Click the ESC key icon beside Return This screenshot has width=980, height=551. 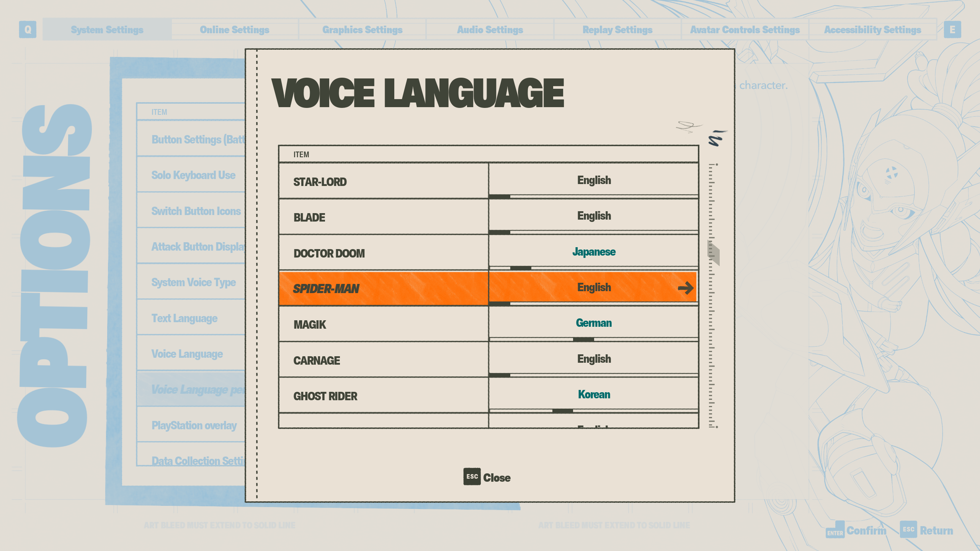[x=908, y=530]
